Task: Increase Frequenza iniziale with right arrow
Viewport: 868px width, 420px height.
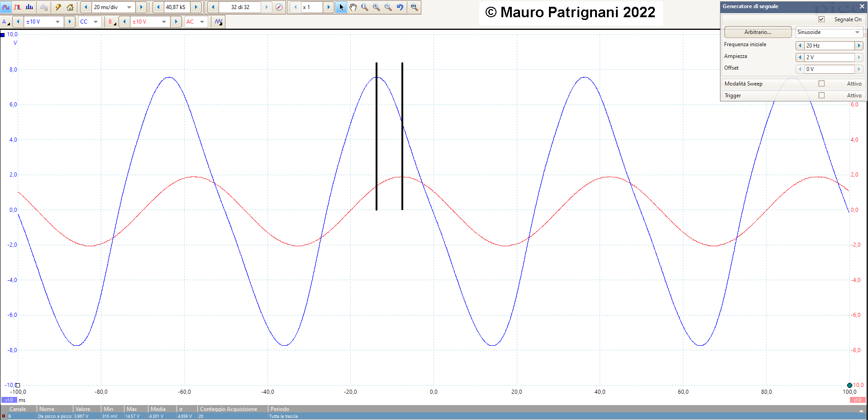Action: tap(859, 46)
